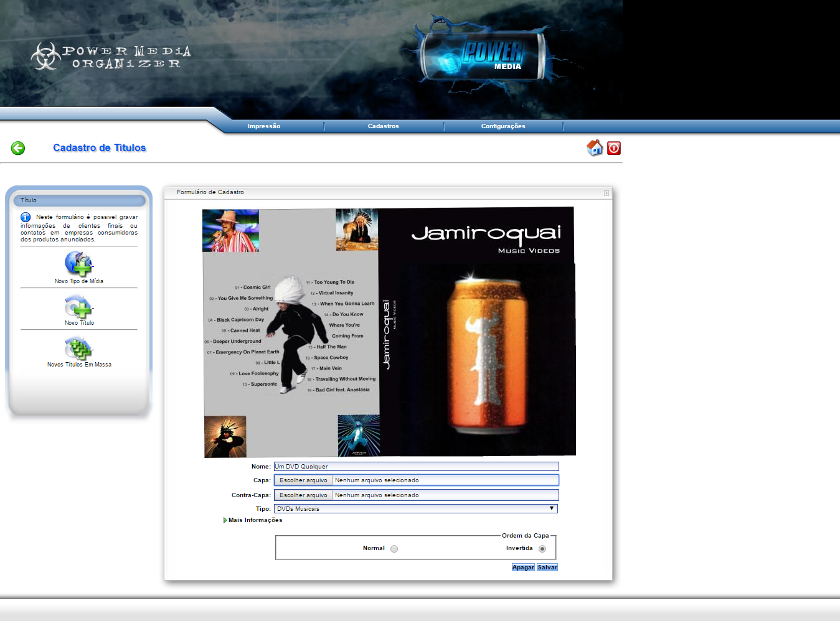
Task: Click Escolher arquivo for Contra-Capa
Action: [x=303, y=495]
